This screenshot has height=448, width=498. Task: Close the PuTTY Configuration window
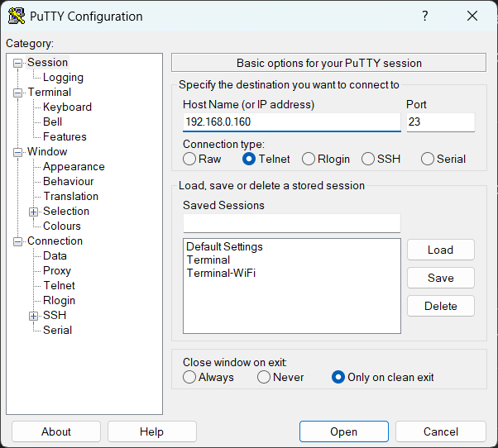(x=472, y=16)
